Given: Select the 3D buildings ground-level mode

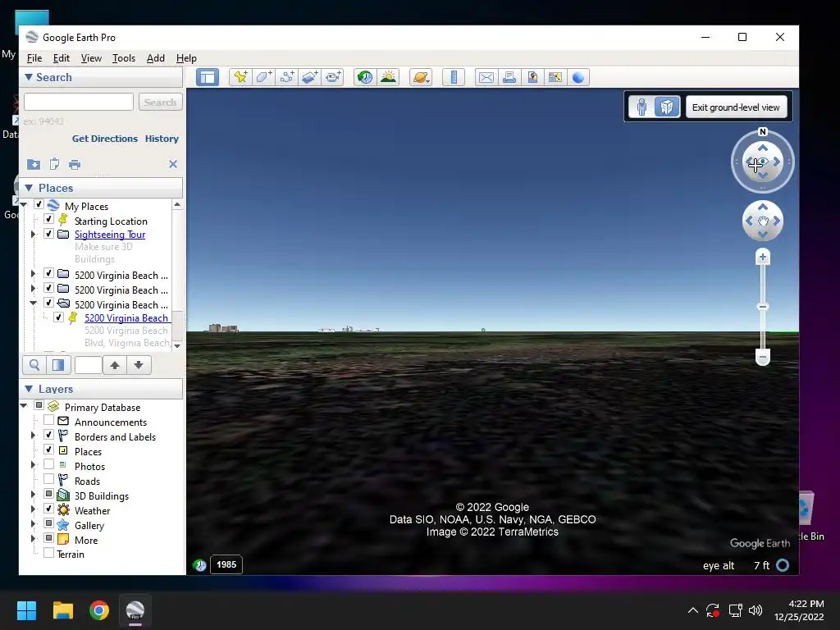Looking at the screenshot, I should [x=667, y=107].
